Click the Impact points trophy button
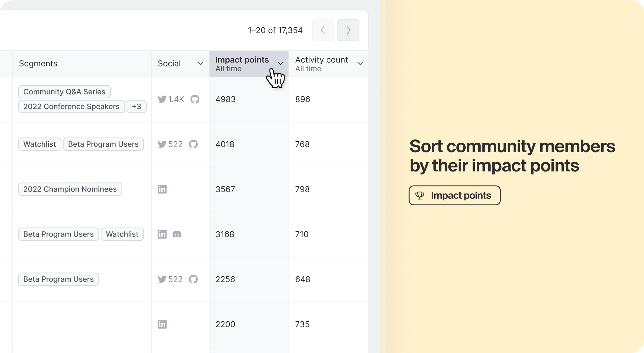Viewport: 644px width, 353px height. click(x=454, y=195)
